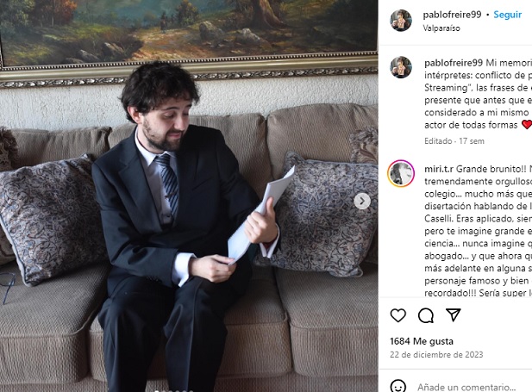Like the post with the heart icon
This screenshot has width=532, height=392.
pos(398,315)
